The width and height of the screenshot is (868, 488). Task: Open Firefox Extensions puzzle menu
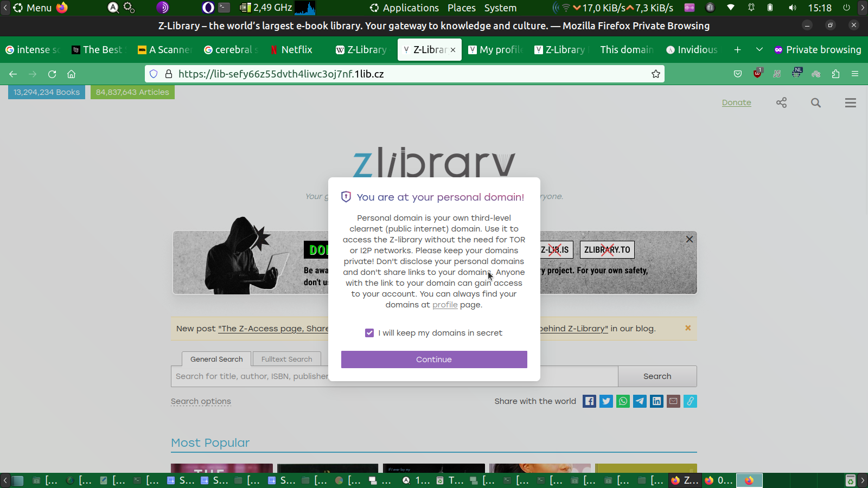pyautogui.click(x=835, y=74)
